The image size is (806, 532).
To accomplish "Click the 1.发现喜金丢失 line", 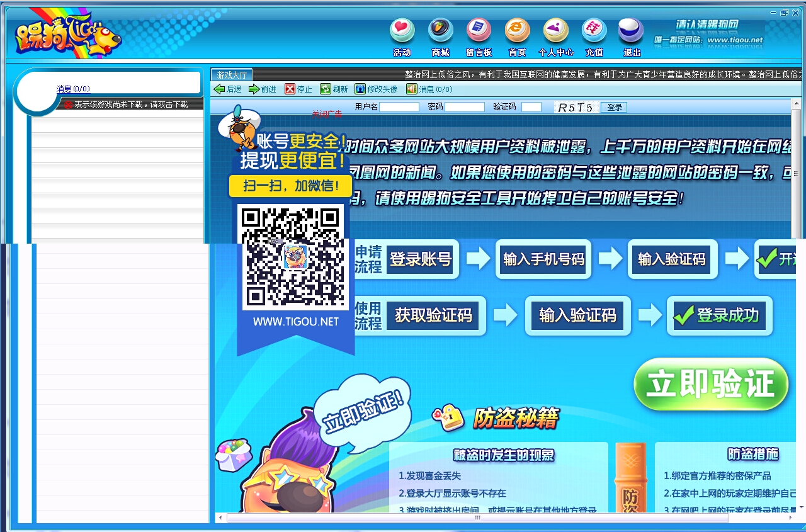I will click(429, 475).
